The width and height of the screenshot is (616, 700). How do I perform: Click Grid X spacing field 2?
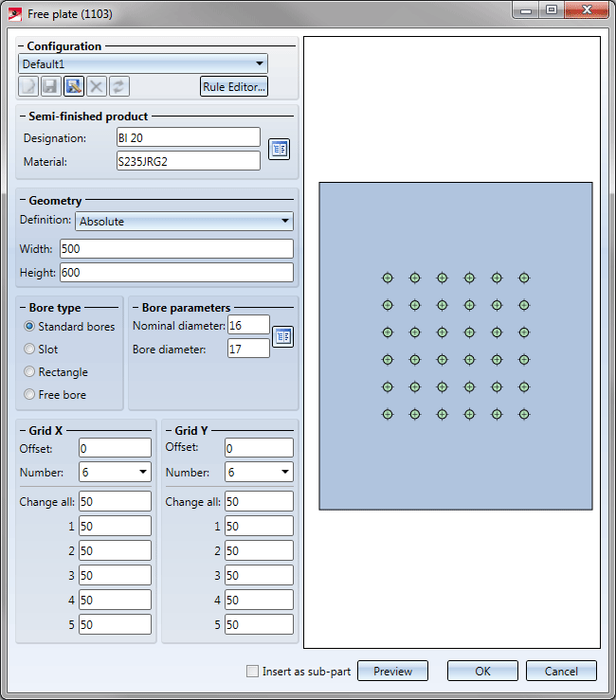(x=116, y=550)
